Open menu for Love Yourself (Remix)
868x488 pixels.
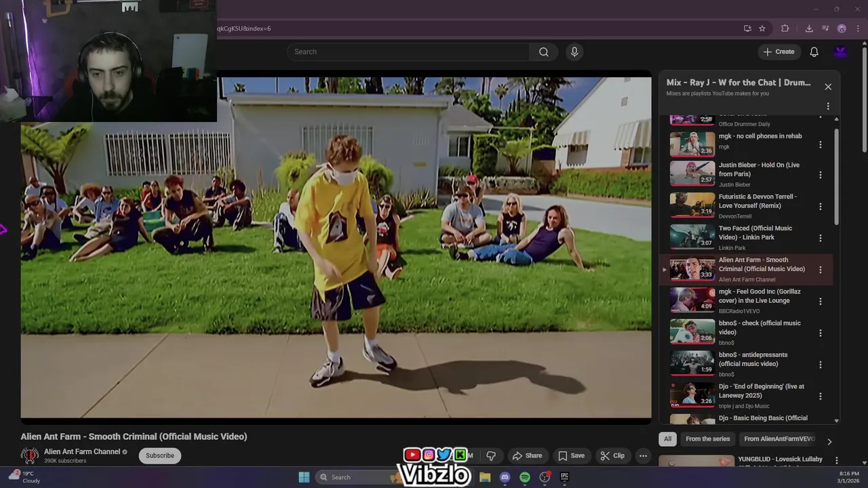820,206
